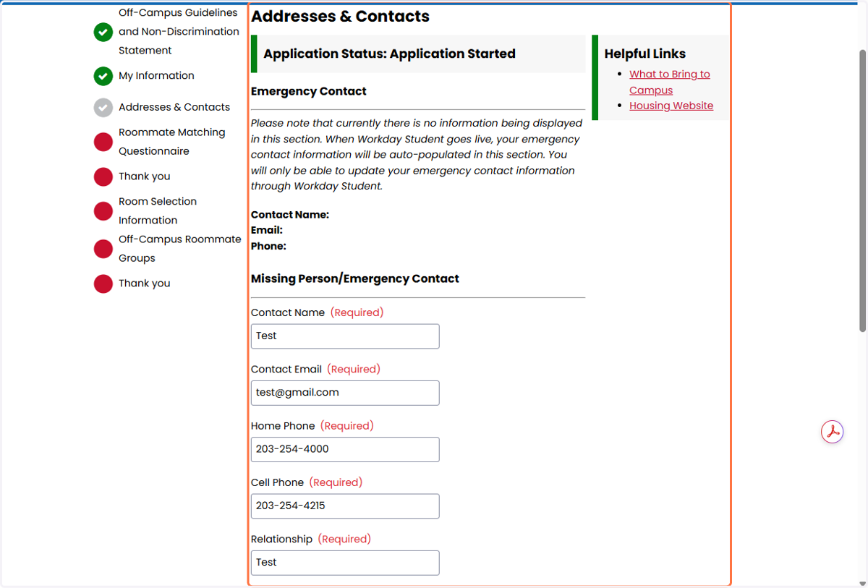Click the Adobe PDF floating icon
This screenshot has height=588, width=868.
(833, 432)
